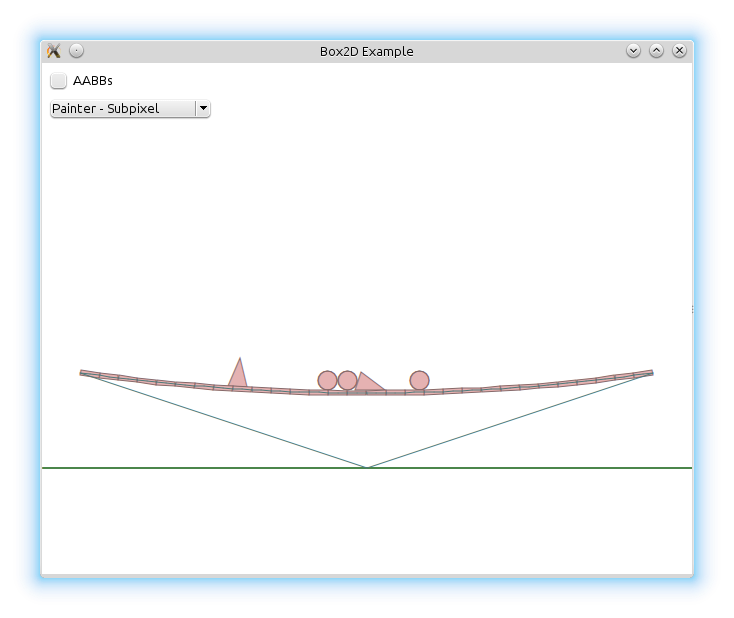Click the leftmost circle on the bridge

[x=327, y=380]
